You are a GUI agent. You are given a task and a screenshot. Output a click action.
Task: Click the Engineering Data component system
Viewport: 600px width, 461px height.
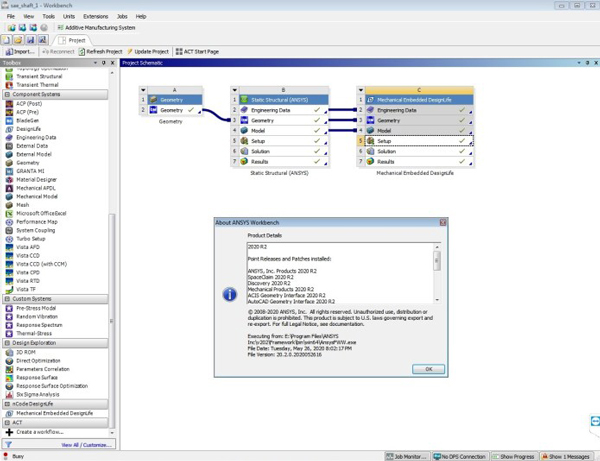pos(36,137)
